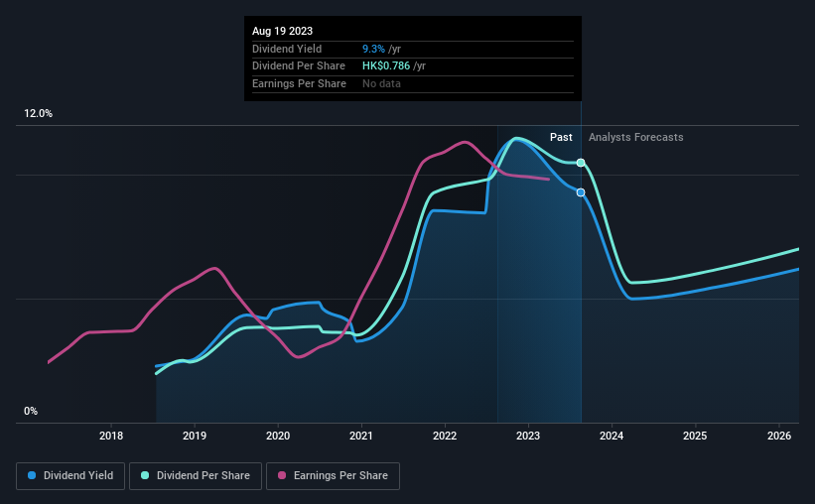Click the 2020 x-axis label
The width and height of the screenshot is (815, 504).
278,436
